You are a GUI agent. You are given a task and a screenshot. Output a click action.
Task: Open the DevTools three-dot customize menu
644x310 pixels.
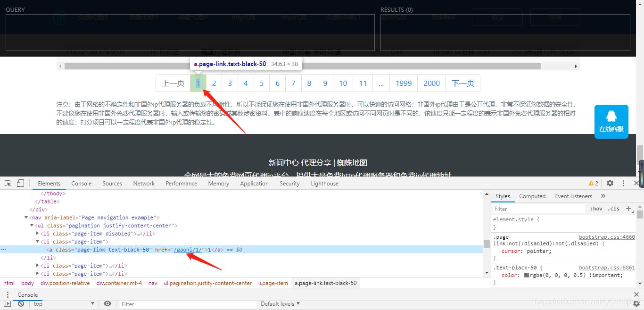[x=623, y=183]
